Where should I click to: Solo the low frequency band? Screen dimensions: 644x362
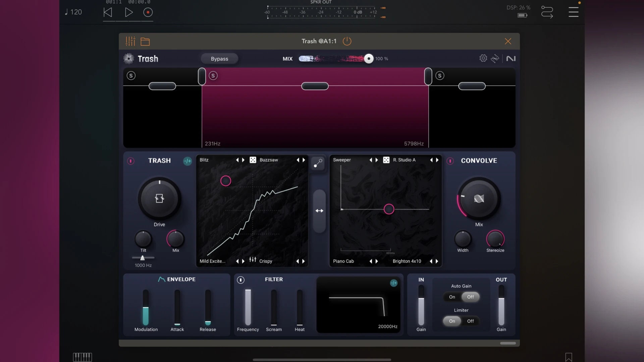point(131,76)
